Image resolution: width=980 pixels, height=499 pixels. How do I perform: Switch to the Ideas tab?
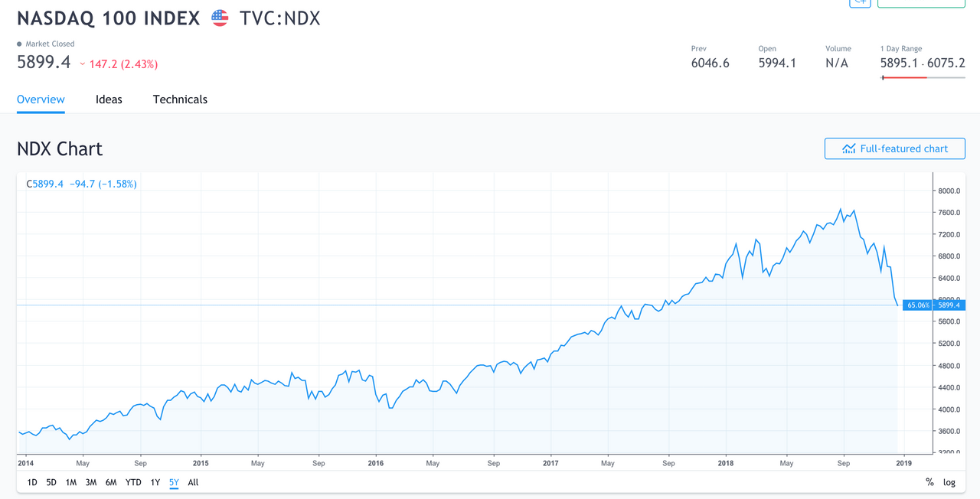[x=109, y=99]
